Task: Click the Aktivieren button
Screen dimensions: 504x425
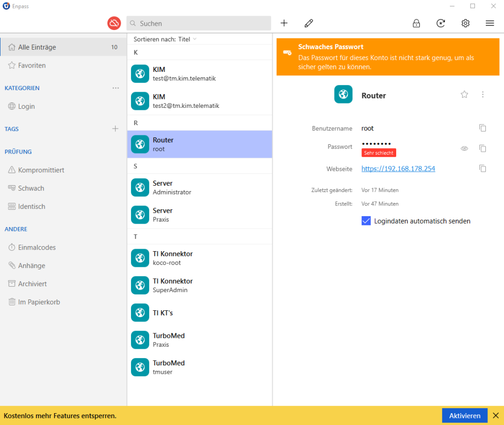Action: pos(464,416)
